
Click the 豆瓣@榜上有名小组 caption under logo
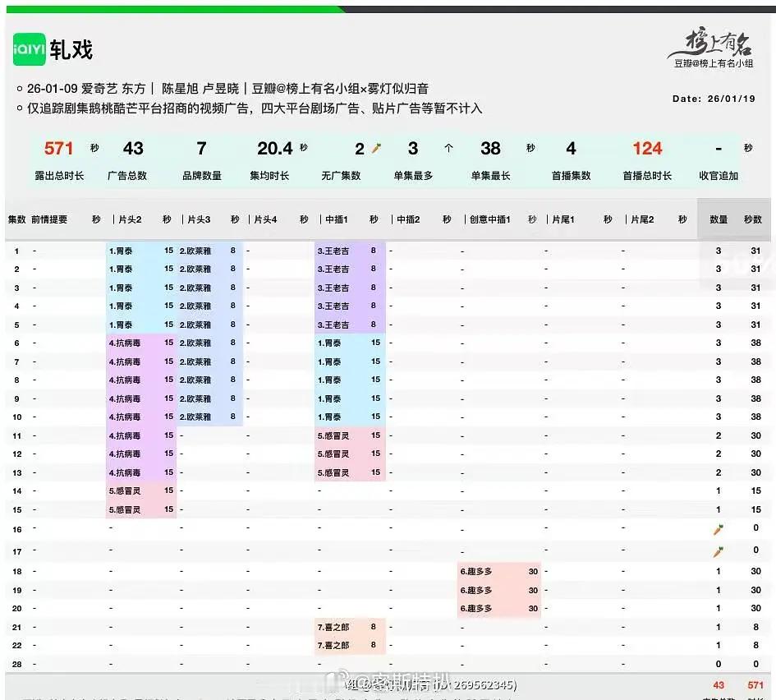coord(714,63)
